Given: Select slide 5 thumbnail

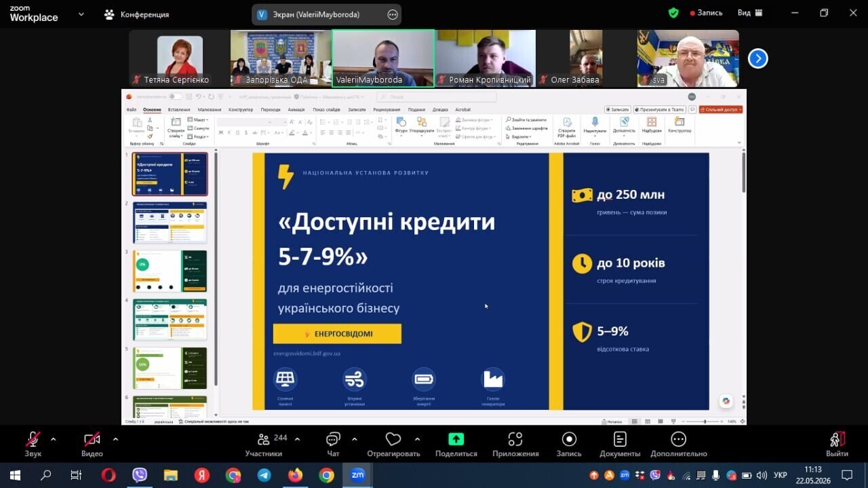Looking at the screenshot, I should pyautogui.click(x=170, y=368).
